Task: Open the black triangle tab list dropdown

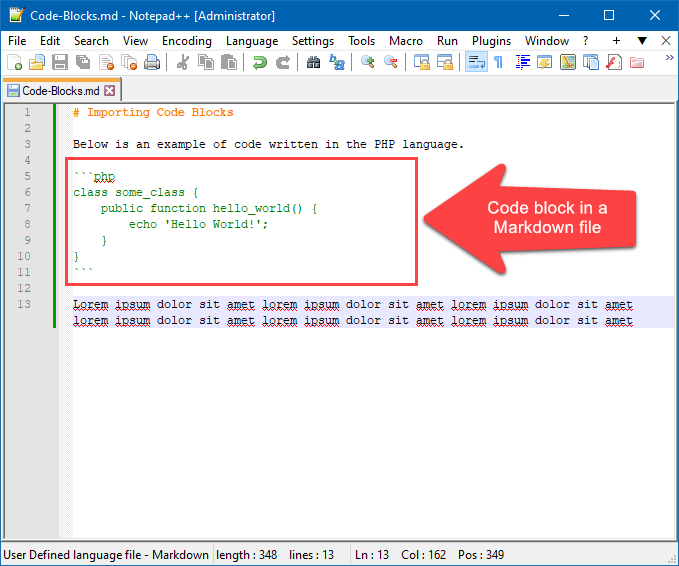Action: point(642,41)
